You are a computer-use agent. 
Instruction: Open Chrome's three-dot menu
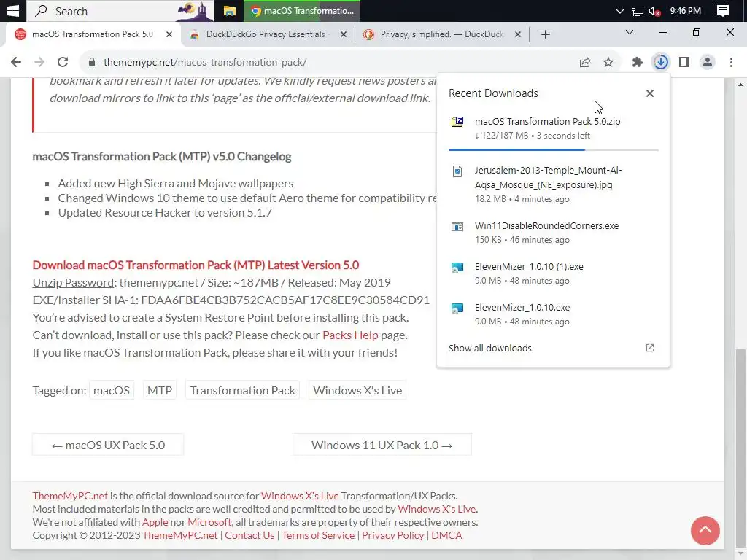pos(731,62)
